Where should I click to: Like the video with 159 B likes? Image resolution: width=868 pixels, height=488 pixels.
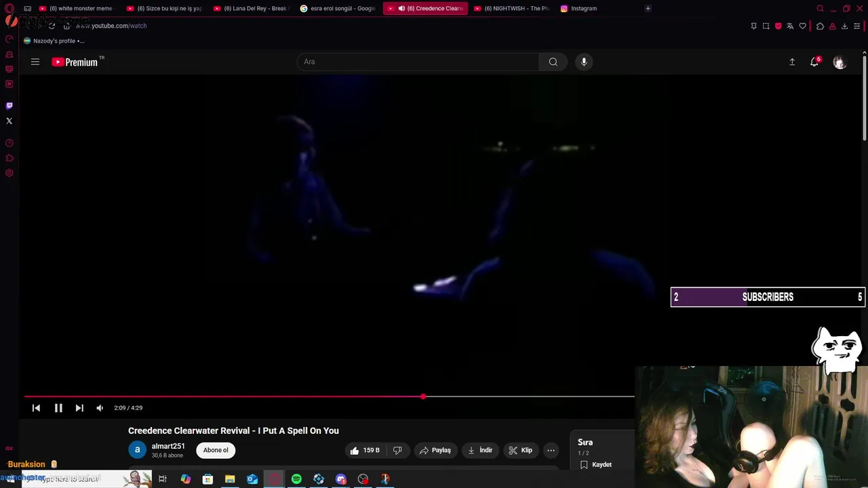tap(365, 450)
